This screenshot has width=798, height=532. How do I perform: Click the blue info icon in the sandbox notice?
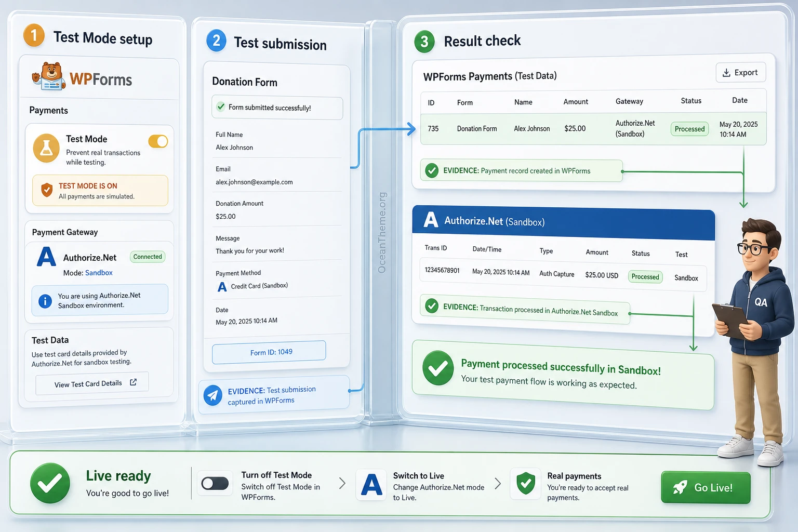45,301
